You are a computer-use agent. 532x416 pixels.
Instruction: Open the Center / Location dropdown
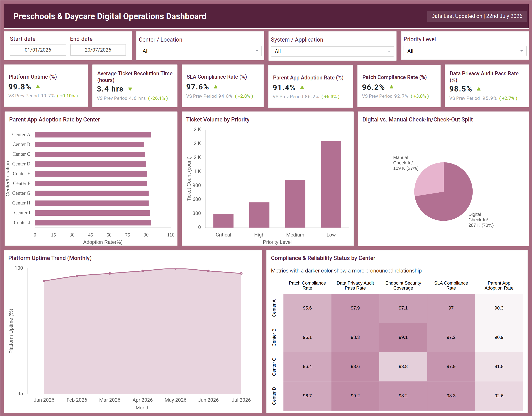click(x=200, y=51)
